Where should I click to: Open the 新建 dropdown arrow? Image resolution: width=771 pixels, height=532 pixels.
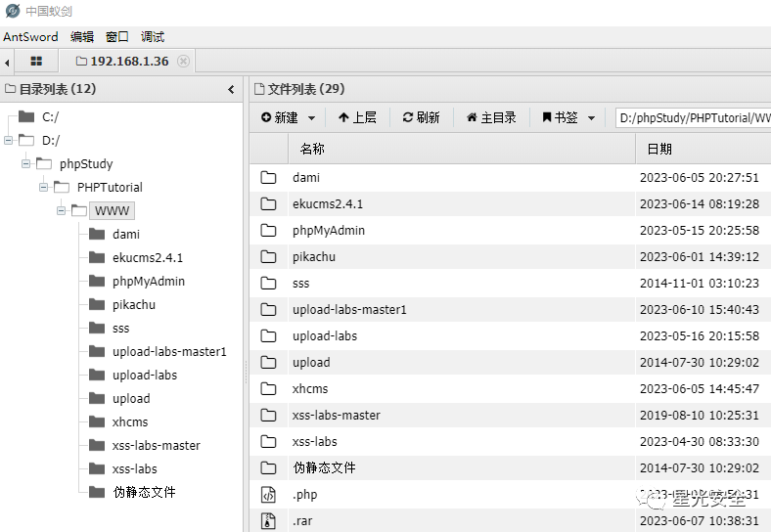pyautogui.click(x=311, y=118)
